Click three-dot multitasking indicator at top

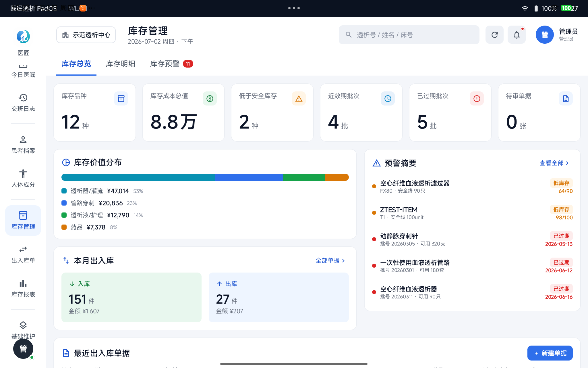click(294, 8)
